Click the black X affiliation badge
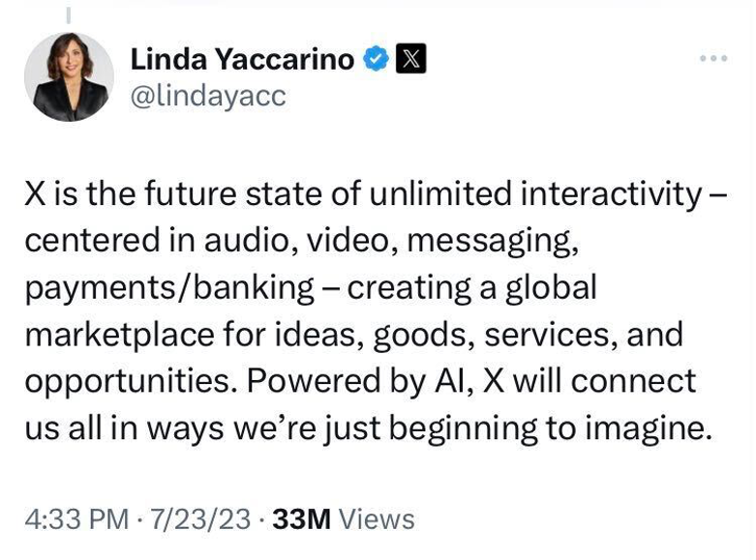756x560 pixels. [411, 60]
